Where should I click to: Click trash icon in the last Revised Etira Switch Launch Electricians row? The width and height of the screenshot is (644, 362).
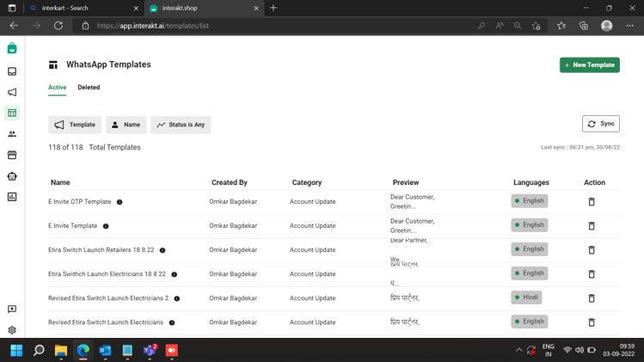click(x=592, y=322)
